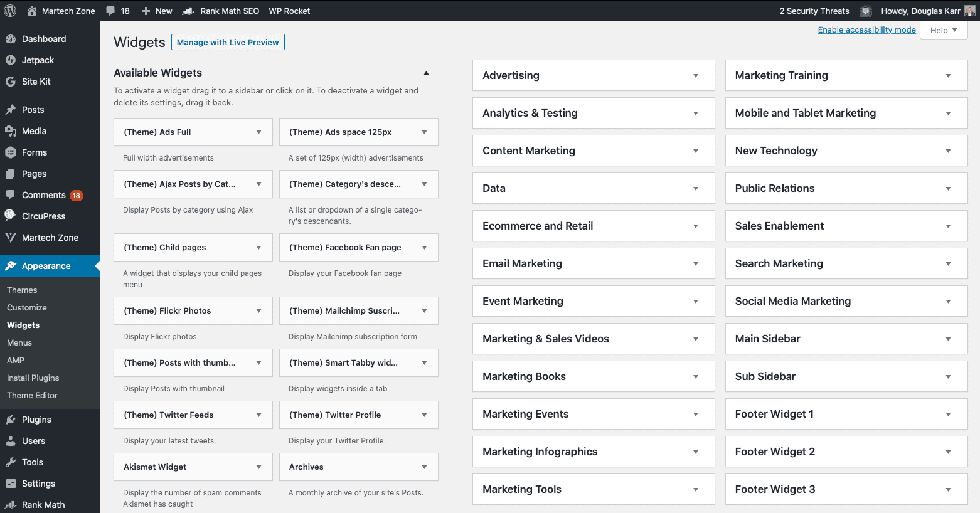Viewport: 980px width, 513px height.
Task: Click Manage with Live Preview button
Action: click(x=228, y=42)
